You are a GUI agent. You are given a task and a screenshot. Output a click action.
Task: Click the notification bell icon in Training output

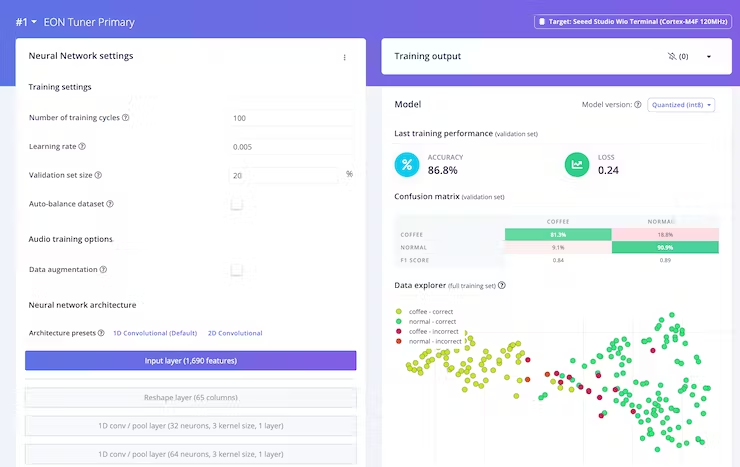coord(670,57)
